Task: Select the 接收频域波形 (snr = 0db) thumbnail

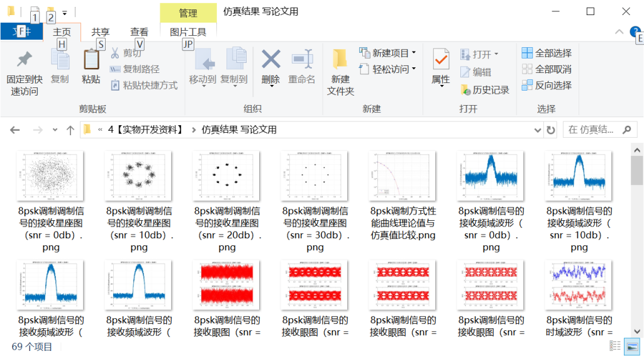Action: (x=490, y=175)
